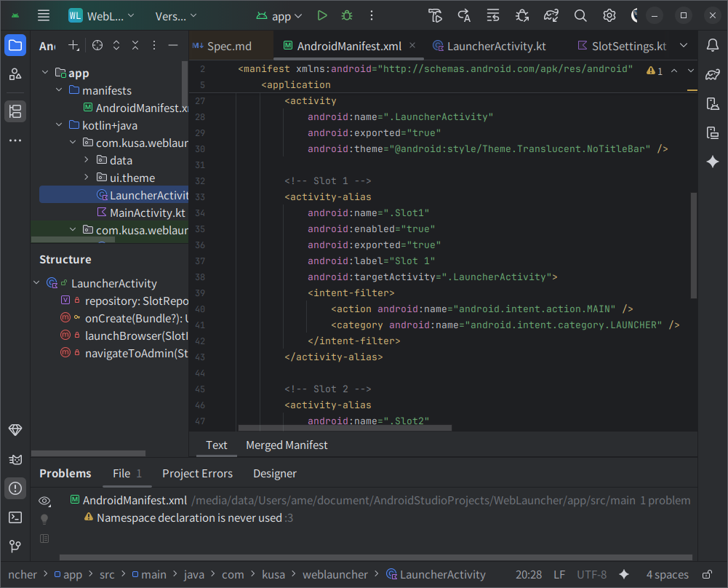Image resolution: width=728 pixels, height=588 pixels.
Task: Start debugging with the bug icon
Action: tap(345, 15)
